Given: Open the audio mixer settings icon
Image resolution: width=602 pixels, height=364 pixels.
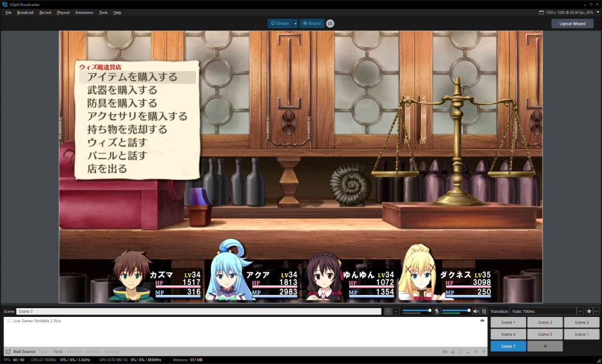Looking at the screenshot, I should click(x=484, y=312).
